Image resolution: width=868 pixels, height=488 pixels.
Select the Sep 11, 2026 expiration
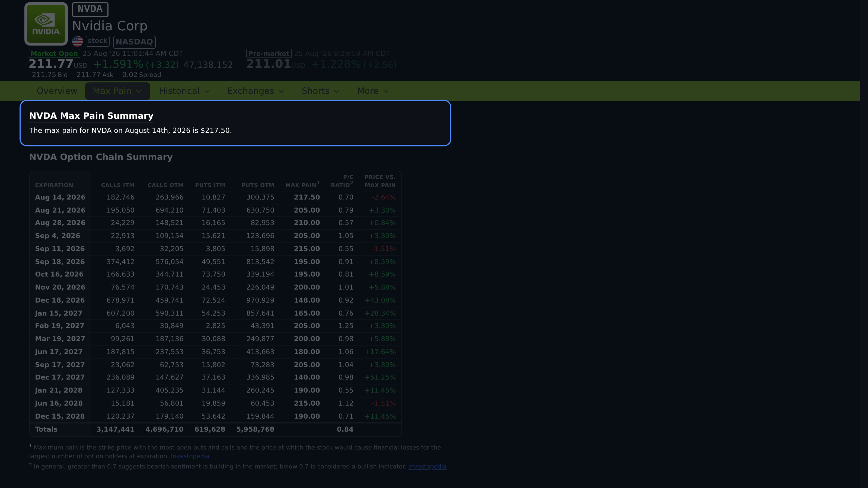(60, 249)
